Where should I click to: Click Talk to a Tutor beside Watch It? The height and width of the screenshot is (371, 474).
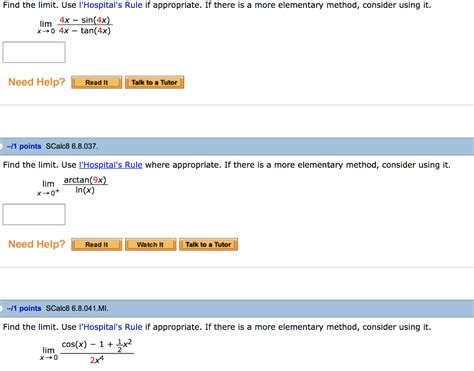[208, 244]
